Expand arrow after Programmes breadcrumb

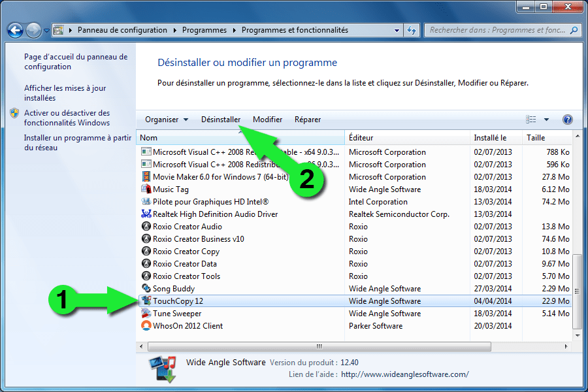pyautogui.click(x=235, y=31)
